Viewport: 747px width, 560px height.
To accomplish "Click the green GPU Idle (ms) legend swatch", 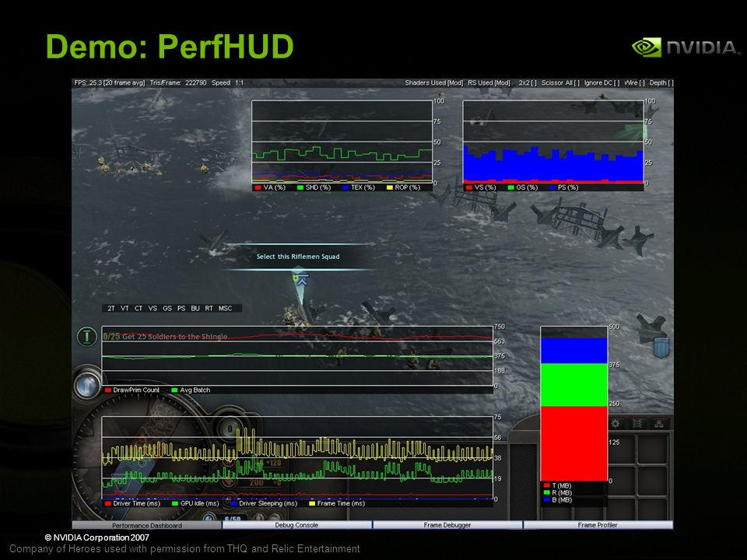I will [x=175, y=503].
